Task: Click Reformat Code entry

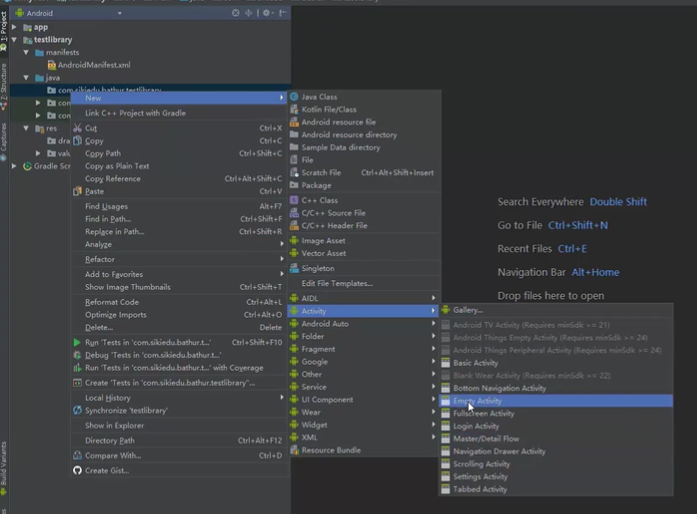Action: [180, 302]
